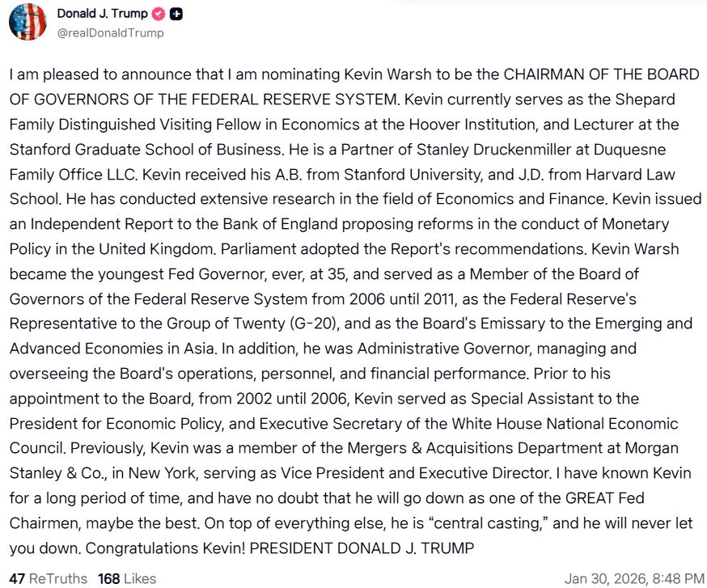The height and width of the screenshot is (588, 707).
Task: Click the red verified checkmark badge
Action: [x=160, y=14]
